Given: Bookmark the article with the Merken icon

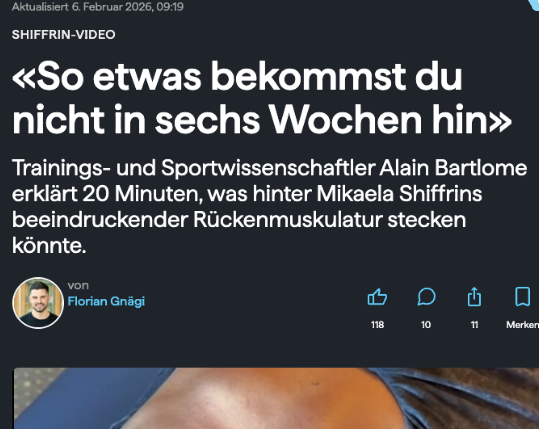Looking at the screenshot, I should [x=522, y=297].
